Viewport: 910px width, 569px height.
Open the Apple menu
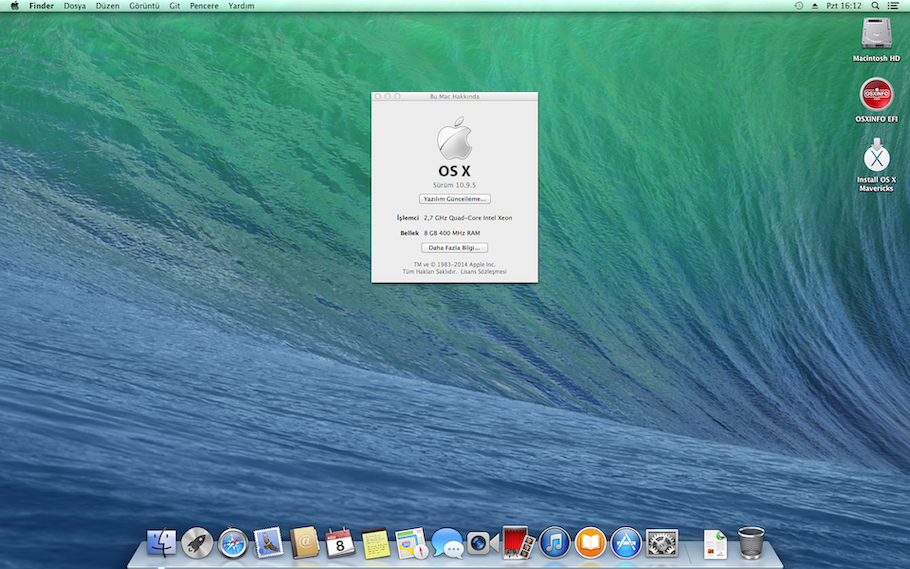[x=14, y=6]
